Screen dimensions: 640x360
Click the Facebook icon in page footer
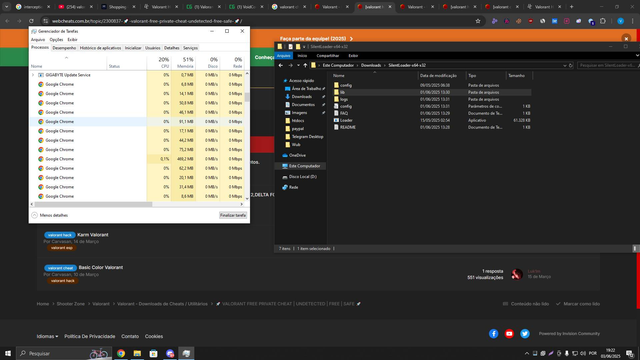[493, 334]
